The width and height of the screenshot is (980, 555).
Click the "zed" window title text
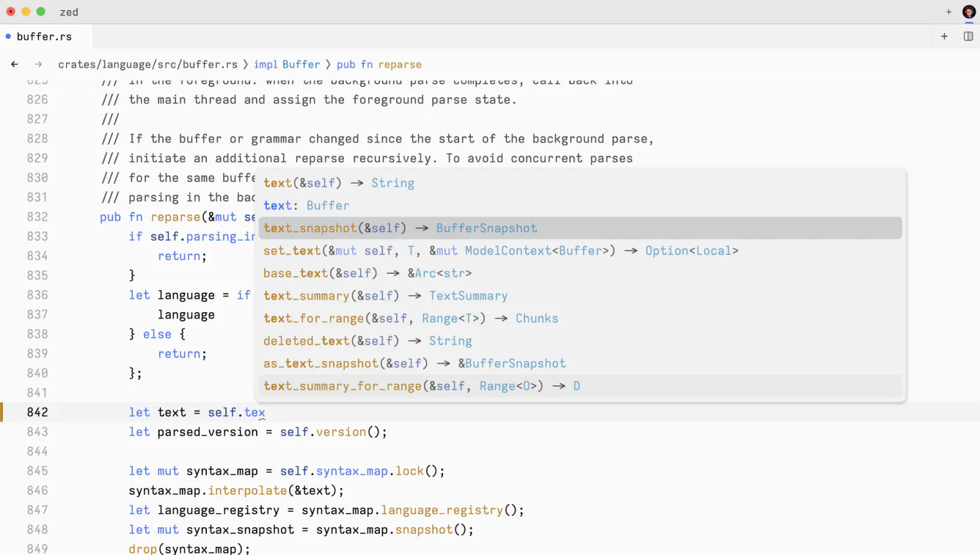coord(69,12)
